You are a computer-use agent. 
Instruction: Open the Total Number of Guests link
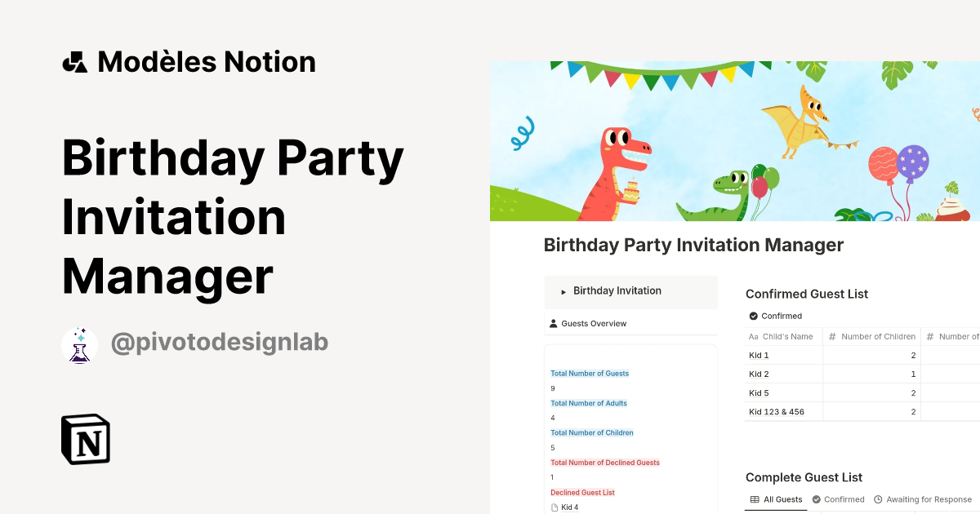pos(590,373)
